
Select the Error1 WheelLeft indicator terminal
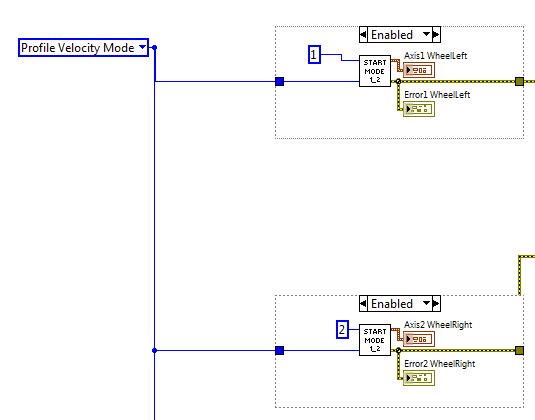419,109
